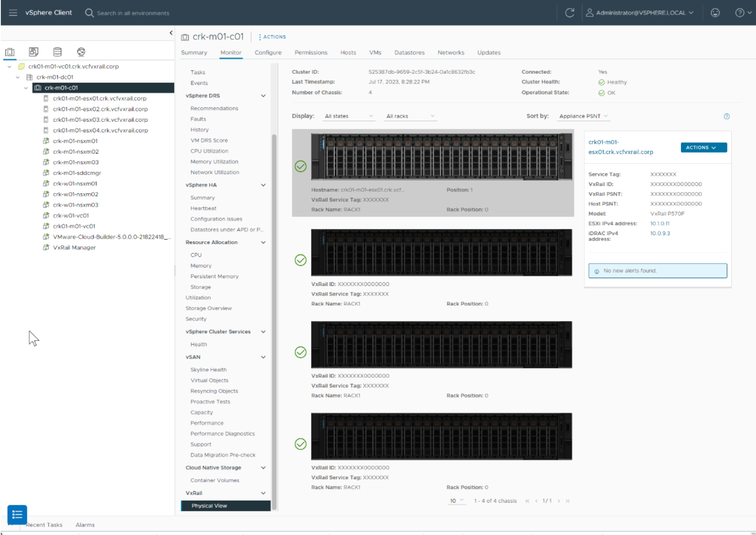Image resolution: width=756 pixels, height=535 pixels.
Task: Click the datacenter icon for crk-m01-dc01
Action: [x=29, y=77]
